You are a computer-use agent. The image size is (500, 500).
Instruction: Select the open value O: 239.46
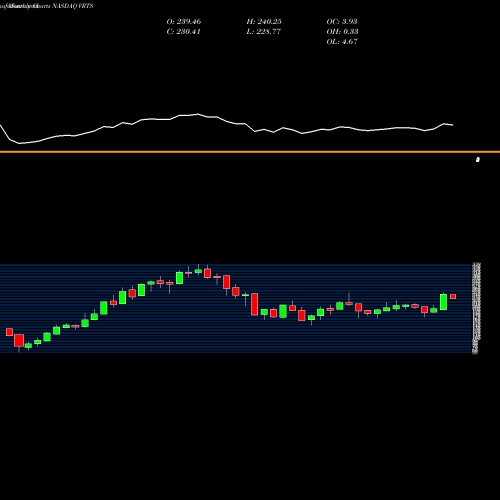[x=184, y=22]
